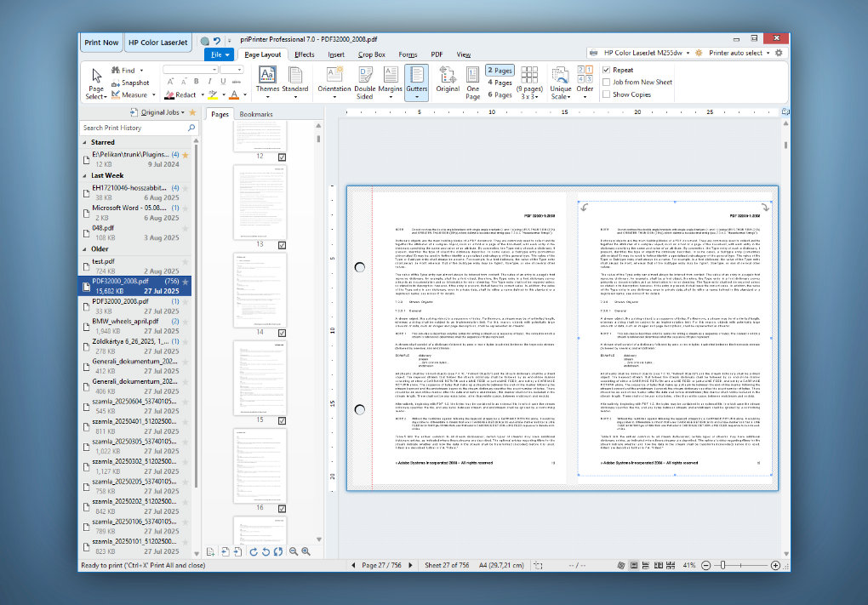Open Double Sided printing options
The height and width of the screenshot is (605, 868).
pos(365,83)
